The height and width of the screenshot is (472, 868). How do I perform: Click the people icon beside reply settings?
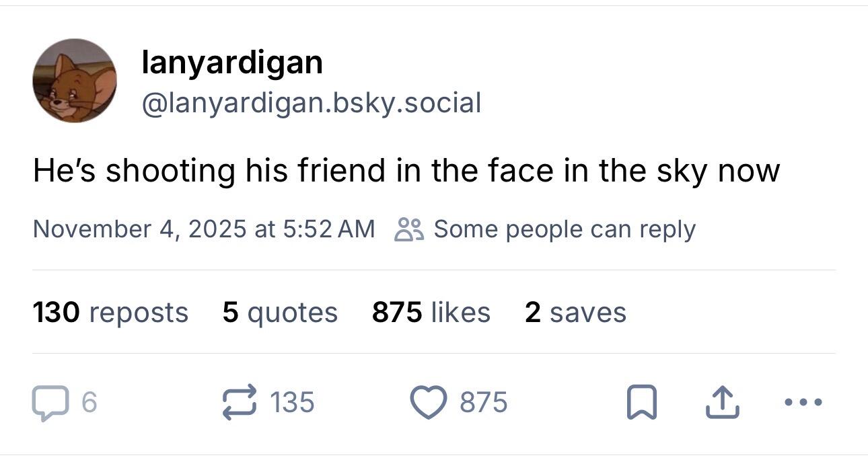tap(408, 229)
